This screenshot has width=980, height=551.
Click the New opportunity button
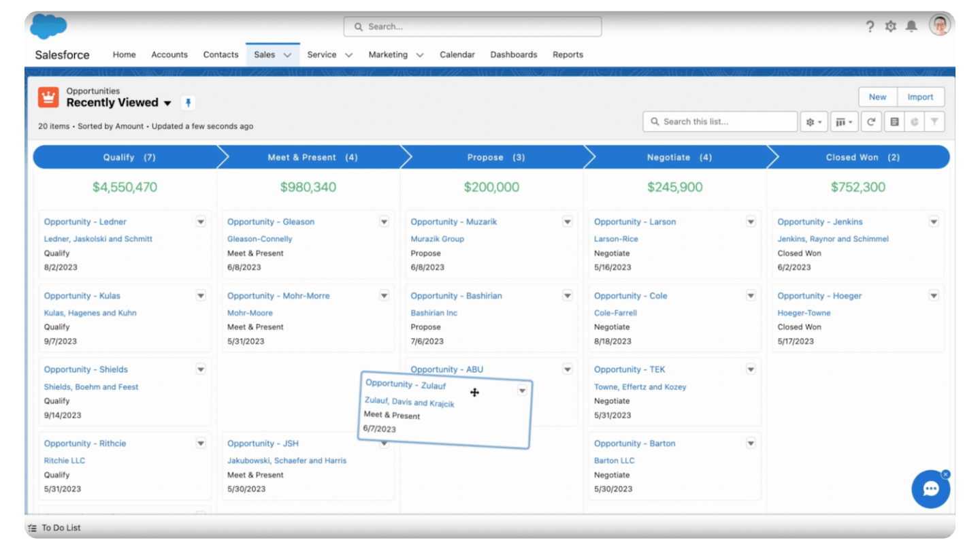click(878, 97)
